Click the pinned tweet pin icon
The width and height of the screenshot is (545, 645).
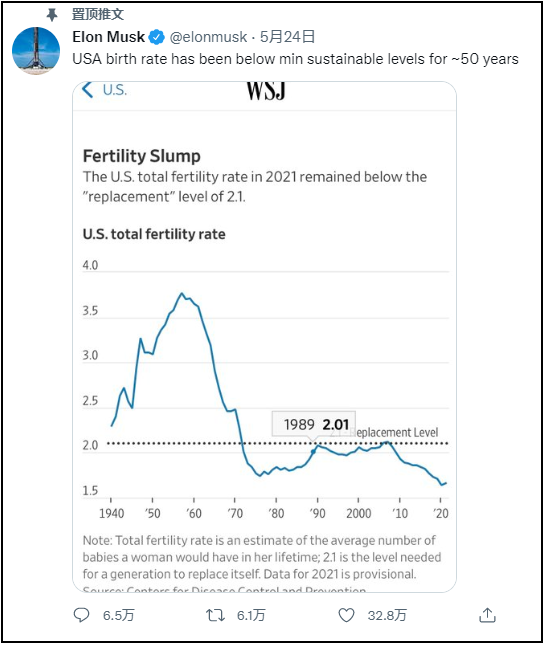52,15
